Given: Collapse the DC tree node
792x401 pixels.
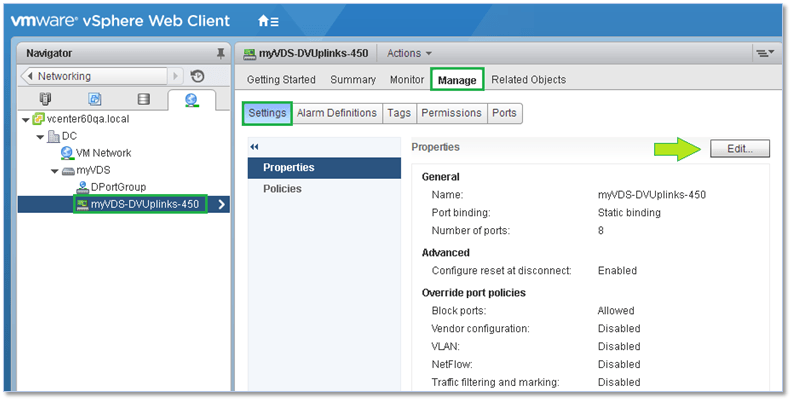Looking at the screenshot, I should (41, 137).
